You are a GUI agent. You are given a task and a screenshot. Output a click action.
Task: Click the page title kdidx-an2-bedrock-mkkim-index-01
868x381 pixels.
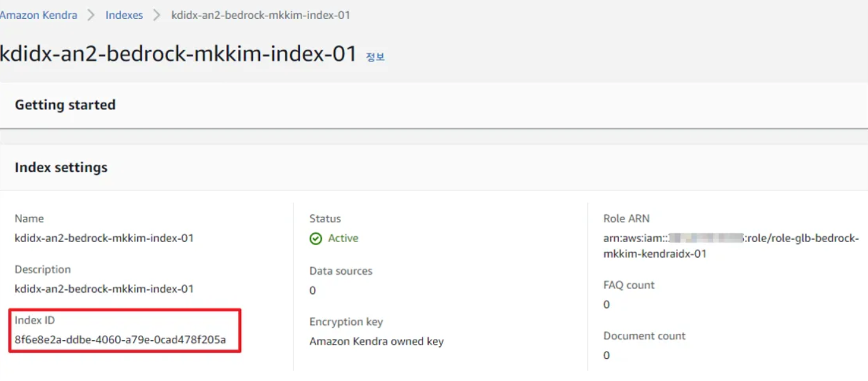coord(179,54)
